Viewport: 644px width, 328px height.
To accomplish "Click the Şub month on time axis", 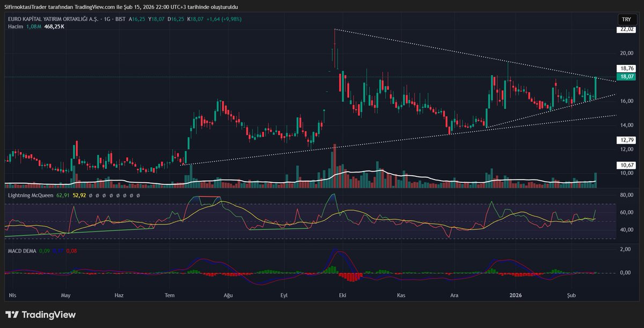I will tap(572, 295).
